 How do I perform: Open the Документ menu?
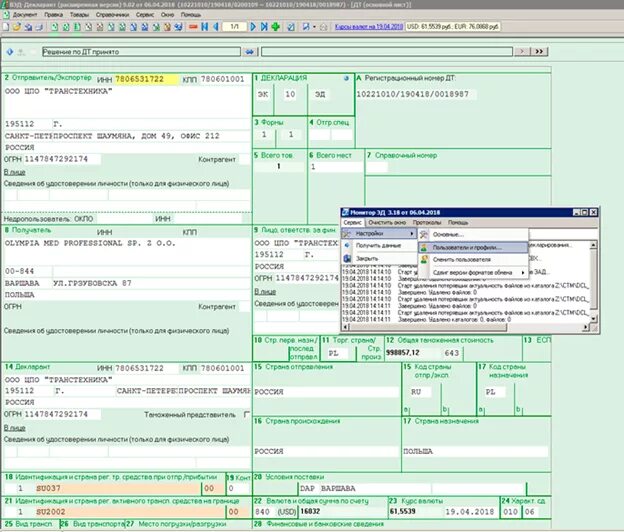click(x=25, y=15)
